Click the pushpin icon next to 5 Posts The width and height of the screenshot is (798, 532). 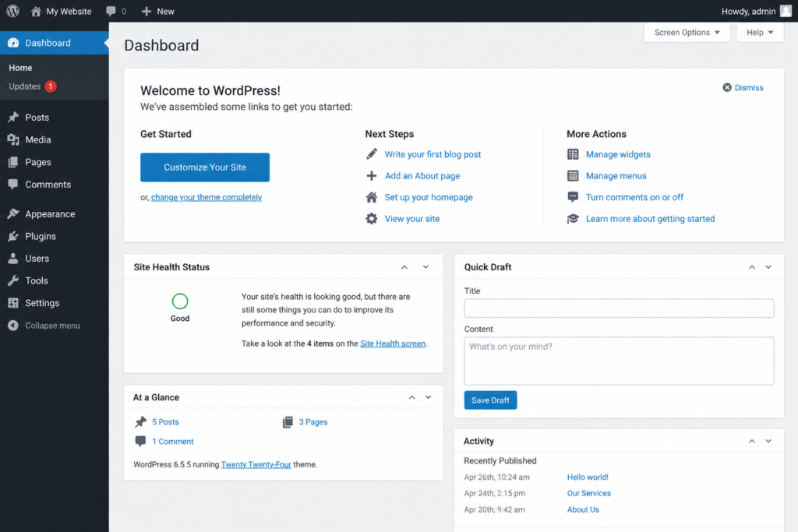pos(140,421)
